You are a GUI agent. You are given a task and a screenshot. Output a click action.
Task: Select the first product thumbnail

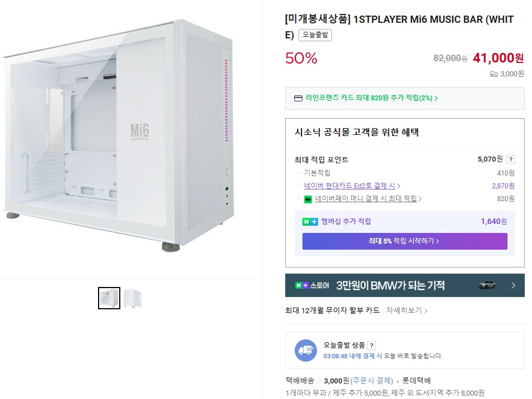[109, 298]
